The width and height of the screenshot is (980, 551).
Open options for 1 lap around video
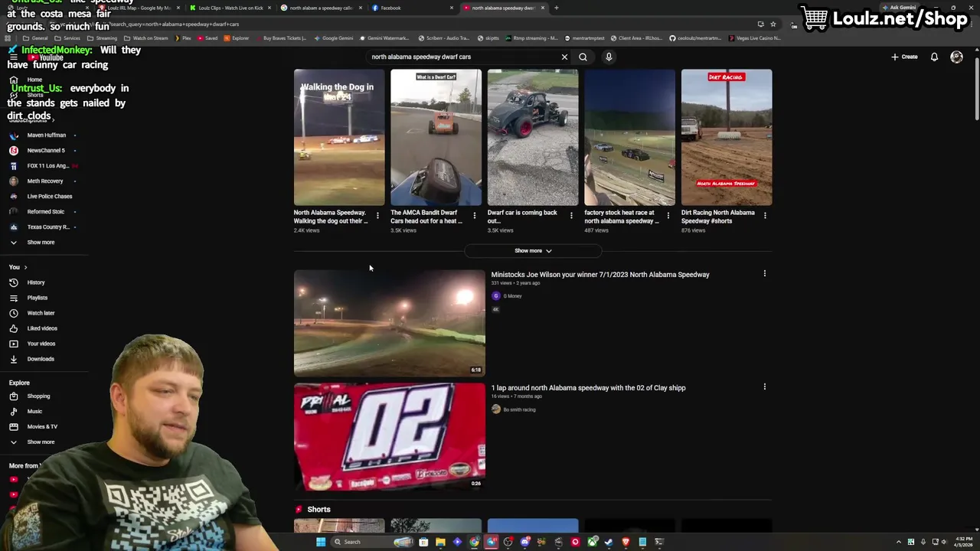(x=764, y=387)
